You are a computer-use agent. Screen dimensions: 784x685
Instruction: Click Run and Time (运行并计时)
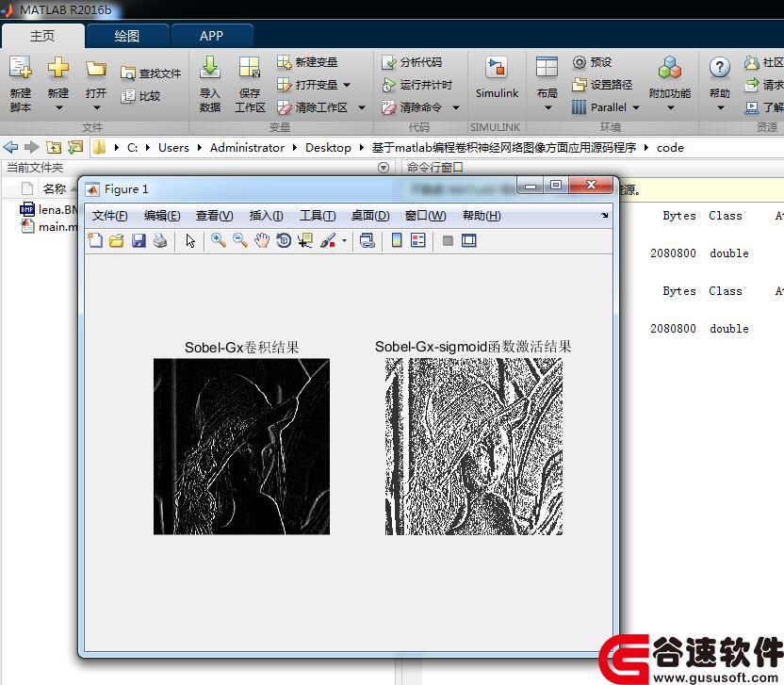point(416,85)
